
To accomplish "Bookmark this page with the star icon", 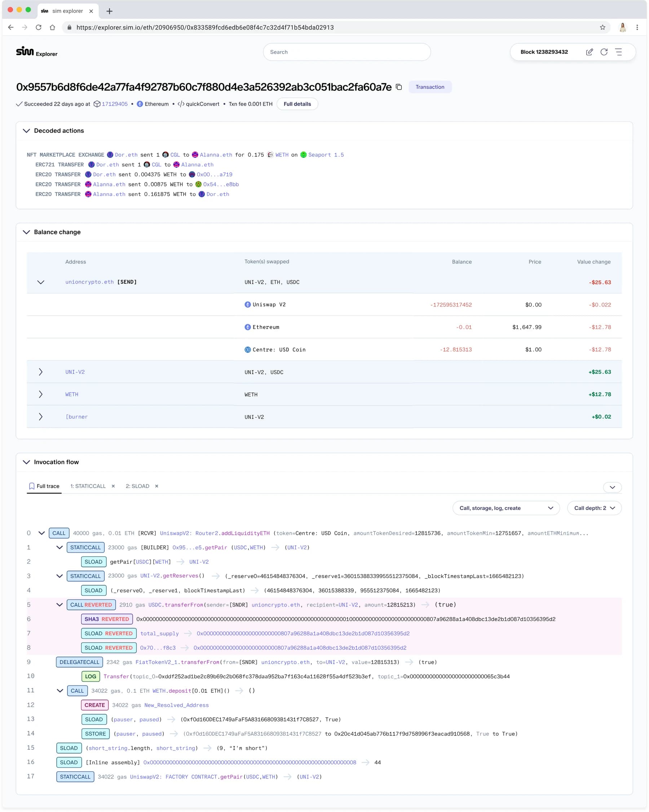I will [x=603, y=27].
